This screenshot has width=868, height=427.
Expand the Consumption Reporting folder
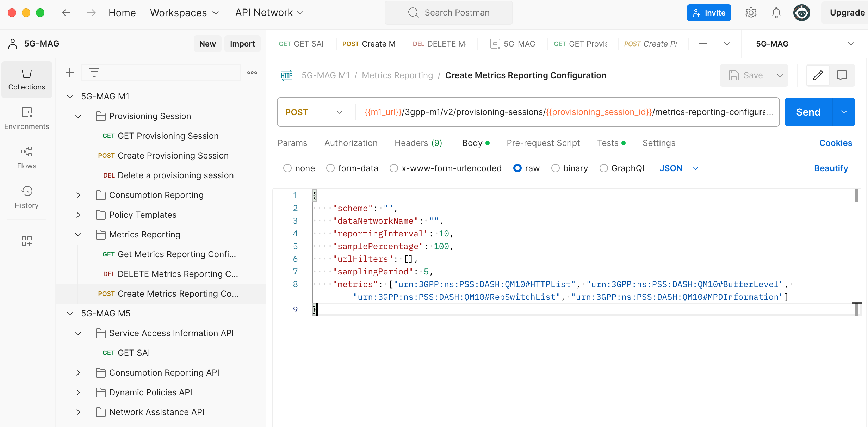78,195
